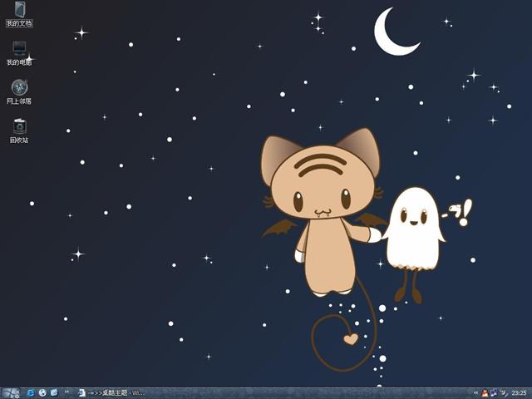Click the 我的文档 icon label text

point(19,23)
